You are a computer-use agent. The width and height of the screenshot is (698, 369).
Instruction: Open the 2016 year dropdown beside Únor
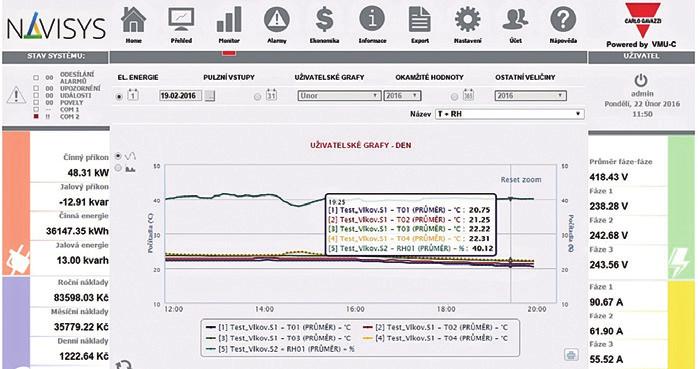402,96
